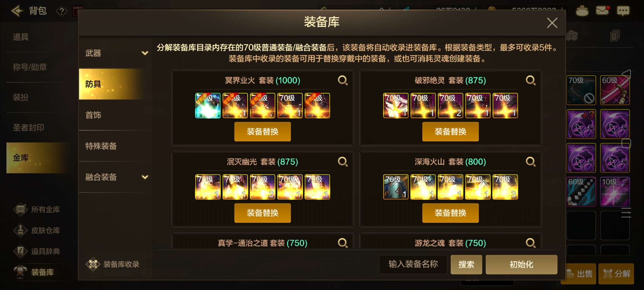Click the 初始化 button

click(x=521, y=264)
